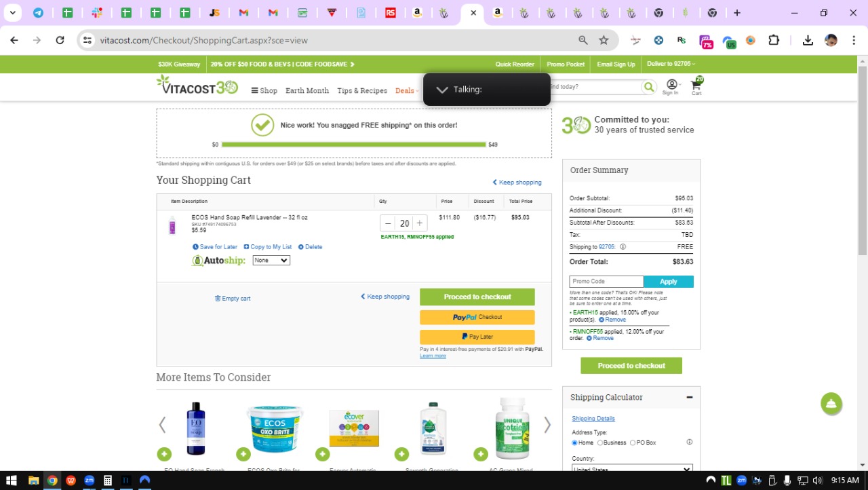Open the browser zoom magnifier icon
Viewport: 868px width, 490px height.
583,40
